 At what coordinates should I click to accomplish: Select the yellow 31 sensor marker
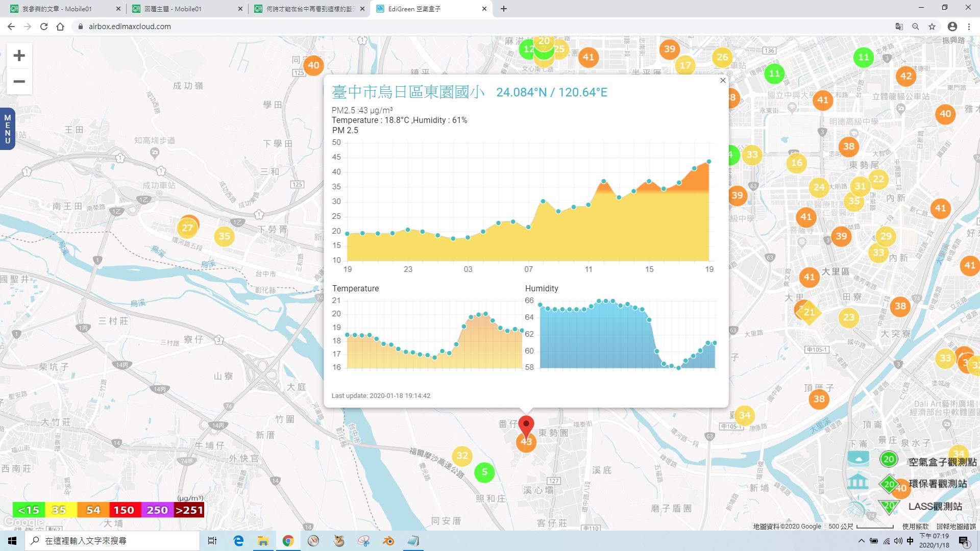tap(861, 186)
